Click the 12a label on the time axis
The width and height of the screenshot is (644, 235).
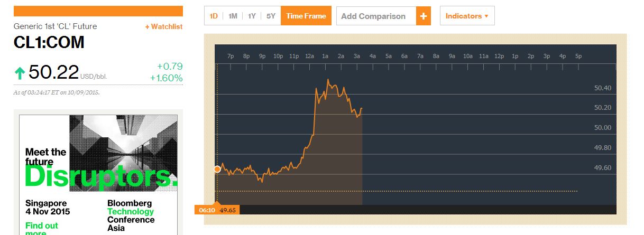pyautogui.click(x=309, y=56)
